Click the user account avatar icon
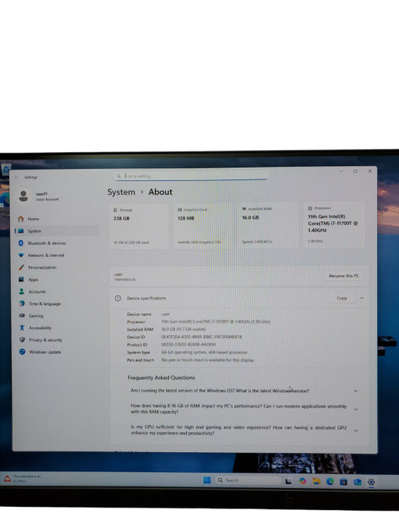Viewport: 399px width, 532px height. [x=24, y=196]
